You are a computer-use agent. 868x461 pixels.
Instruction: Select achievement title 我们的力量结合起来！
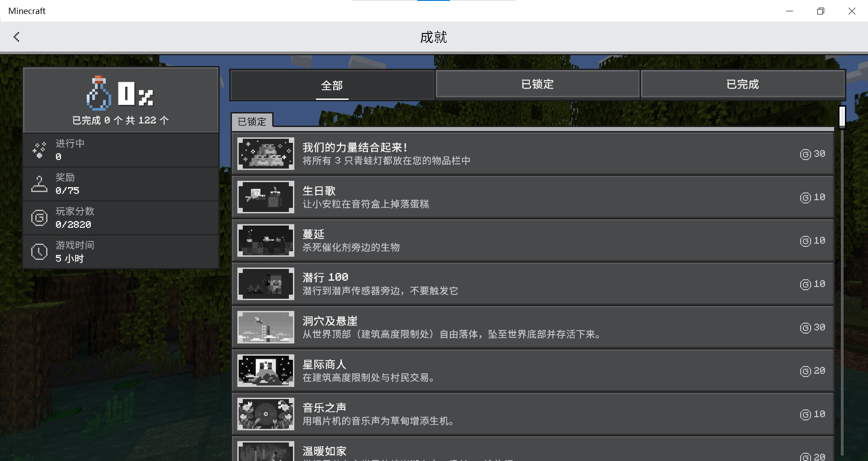coord(355,147)
